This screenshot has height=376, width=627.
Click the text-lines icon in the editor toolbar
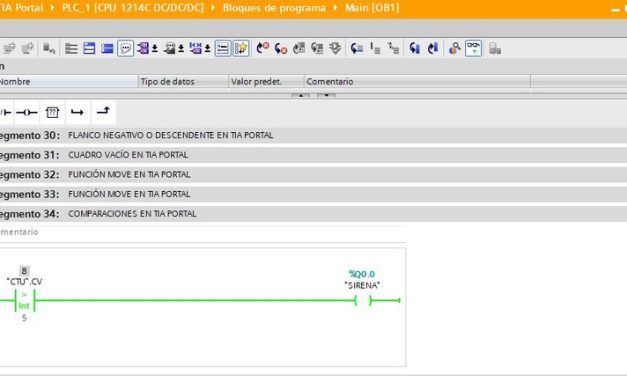[71, 48]
